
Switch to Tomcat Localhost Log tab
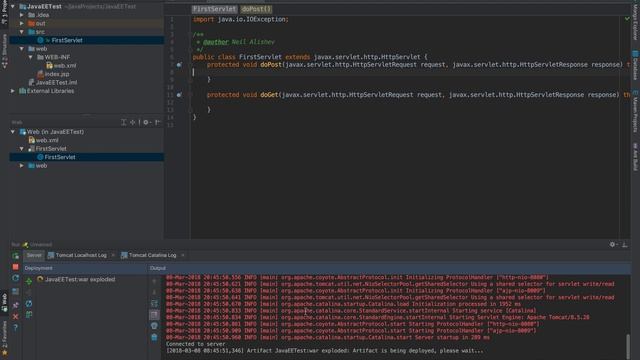coord(78,255)
